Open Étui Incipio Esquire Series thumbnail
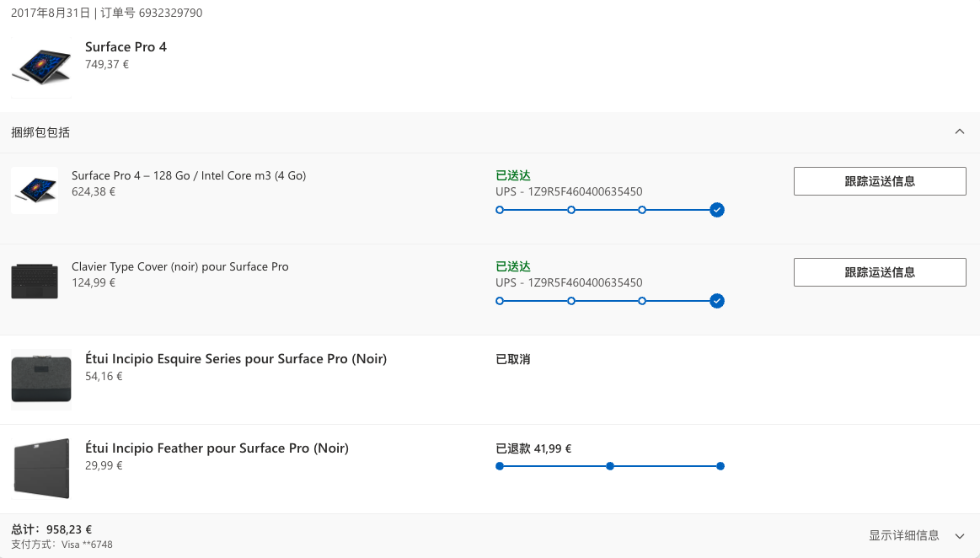 pyautogui.click(x=41, y=379)
